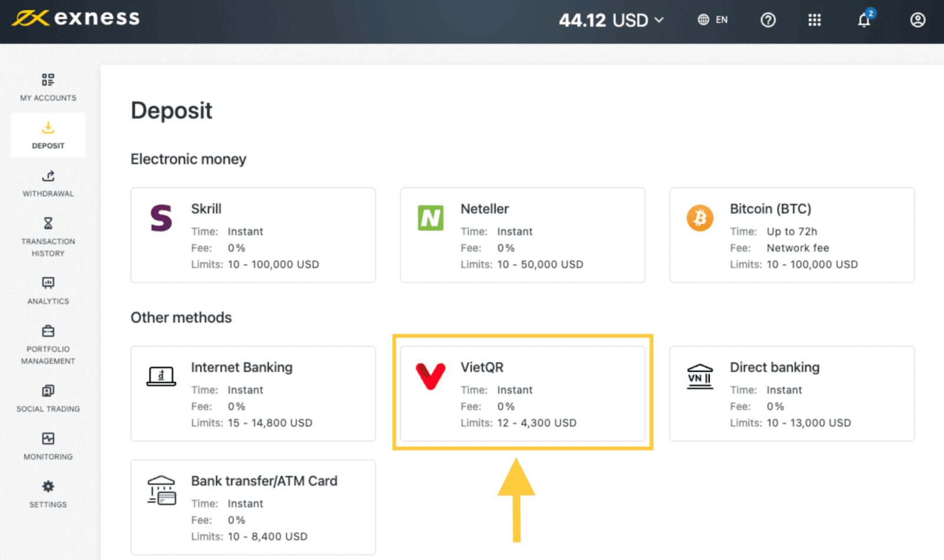This screenshot has width=944, height=560.
Task: Click Bitcoin fee Network fee
Action: tap(798, 248)
